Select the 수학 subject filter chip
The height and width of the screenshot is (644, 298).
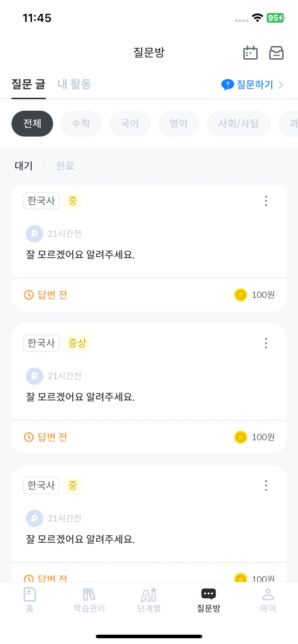(x=81, y=124)
